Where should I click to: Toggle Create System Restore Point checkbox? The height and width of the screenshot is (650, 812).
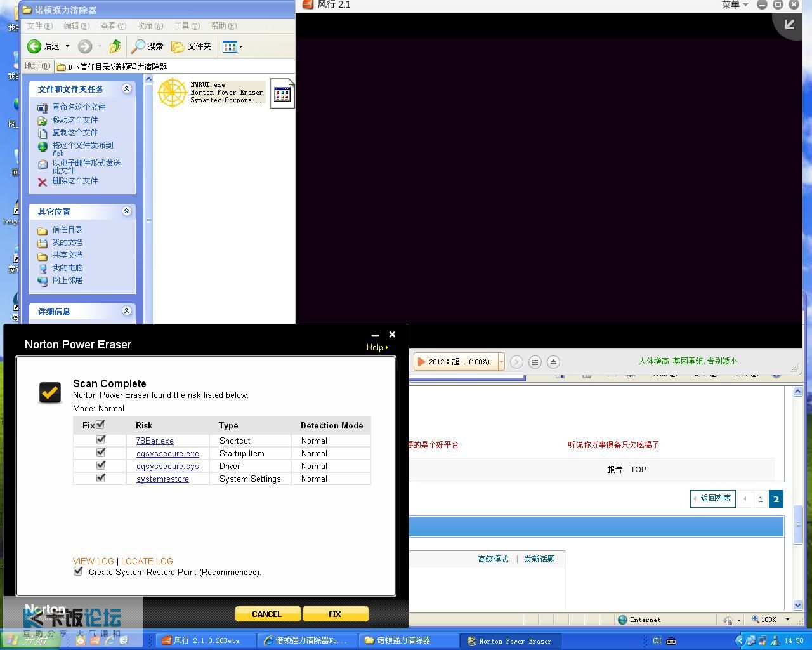(x=78, y=571)
